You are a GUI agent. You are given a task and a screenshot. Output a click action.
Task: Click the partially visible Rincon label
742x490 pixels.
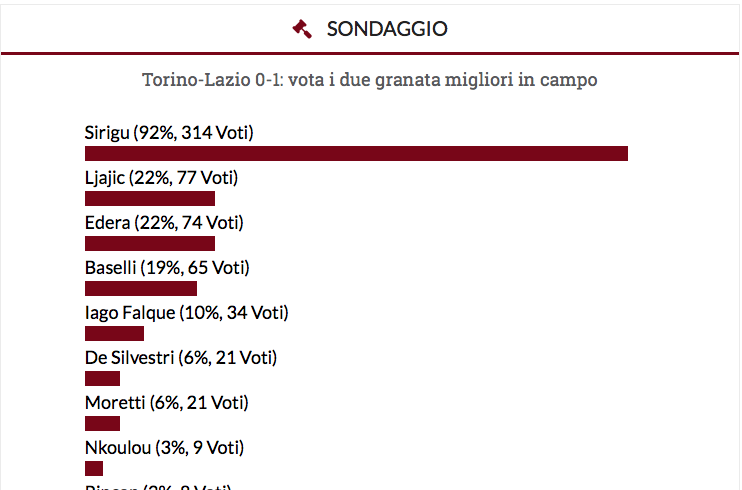point(158,486)
